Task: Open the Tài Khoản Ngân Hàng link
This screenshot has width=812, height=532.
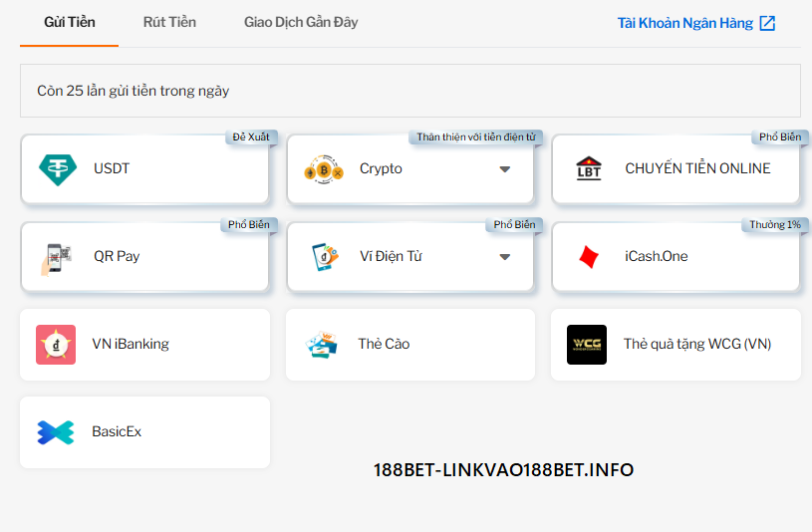Action: [684, 23]
